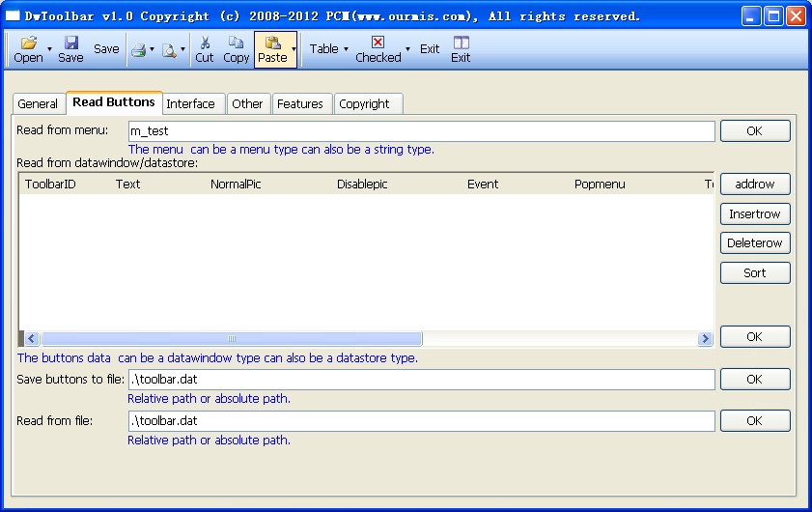Click the Save floppy disk icon
Viewport: 812px width, 512px height.
[70, 43]
